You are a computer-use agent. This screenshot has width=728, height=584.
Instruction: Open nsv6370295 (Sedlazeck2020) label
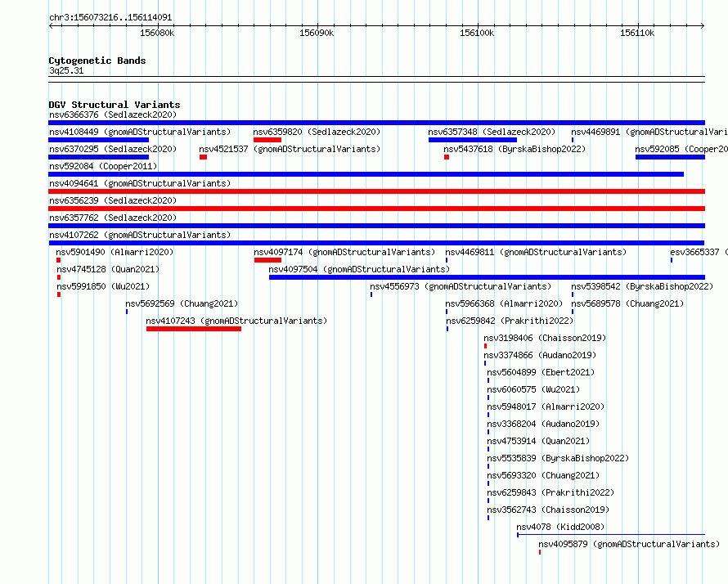pyautogui.click(x=113, y=149)
